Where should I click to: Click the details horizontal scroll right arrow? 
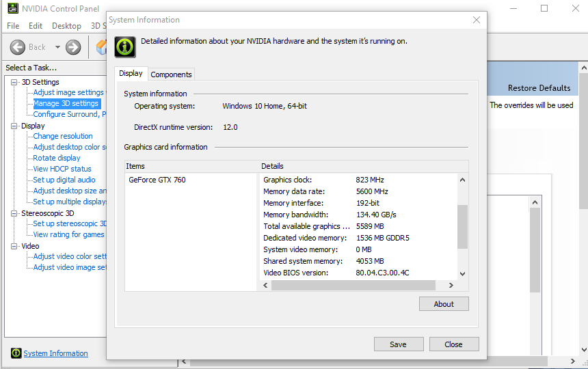[451, 286]
